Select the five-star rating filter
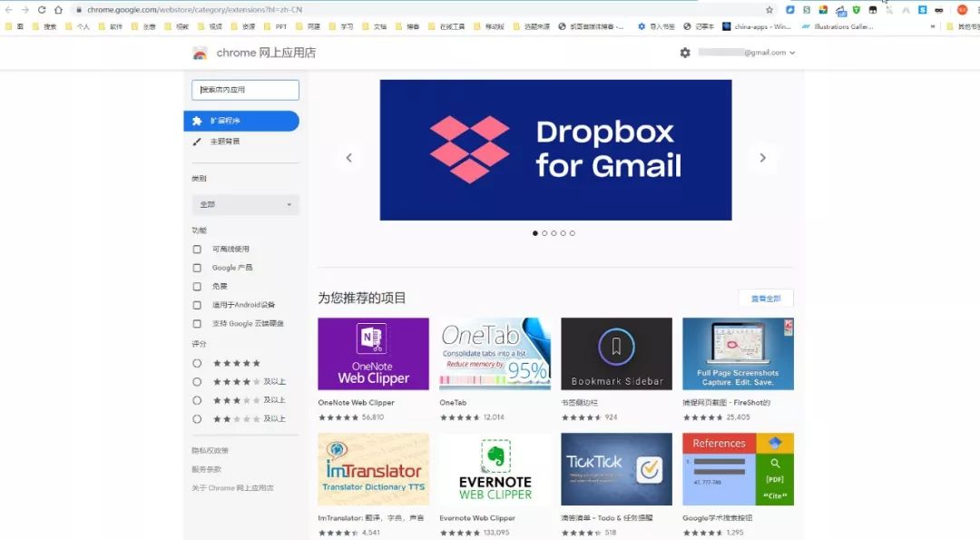 197,363
